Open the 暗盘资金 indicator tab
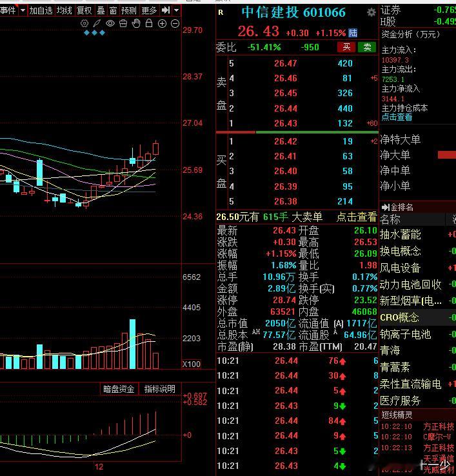 [119, 389]
